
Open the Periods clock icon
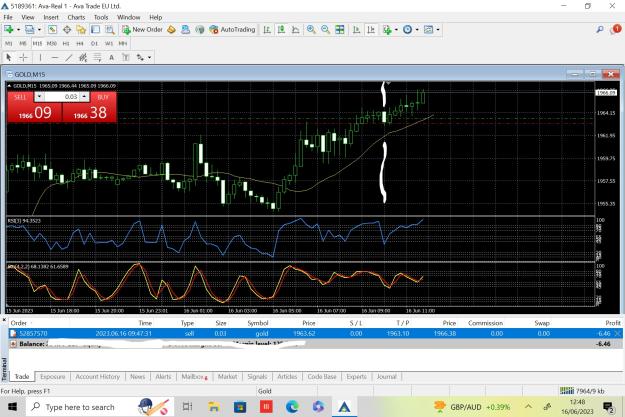407,30
